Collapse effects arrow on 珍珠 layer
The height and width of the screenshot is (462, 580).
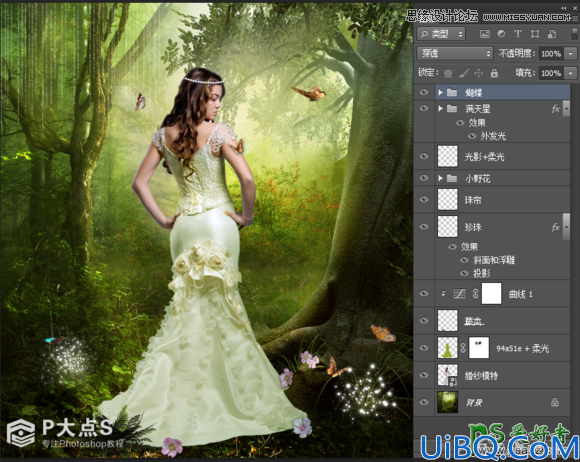click(x=566, y=226)
